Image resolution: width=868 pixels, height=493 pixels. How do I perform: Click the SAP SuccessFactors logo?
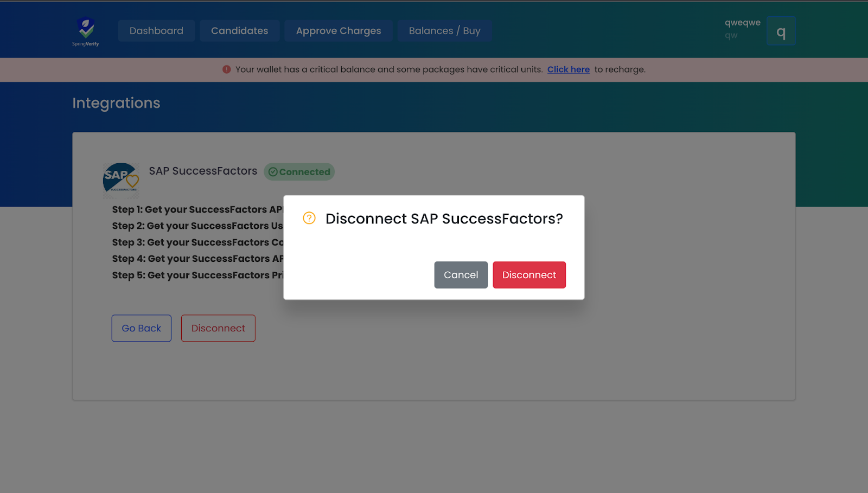click(121, 180)
